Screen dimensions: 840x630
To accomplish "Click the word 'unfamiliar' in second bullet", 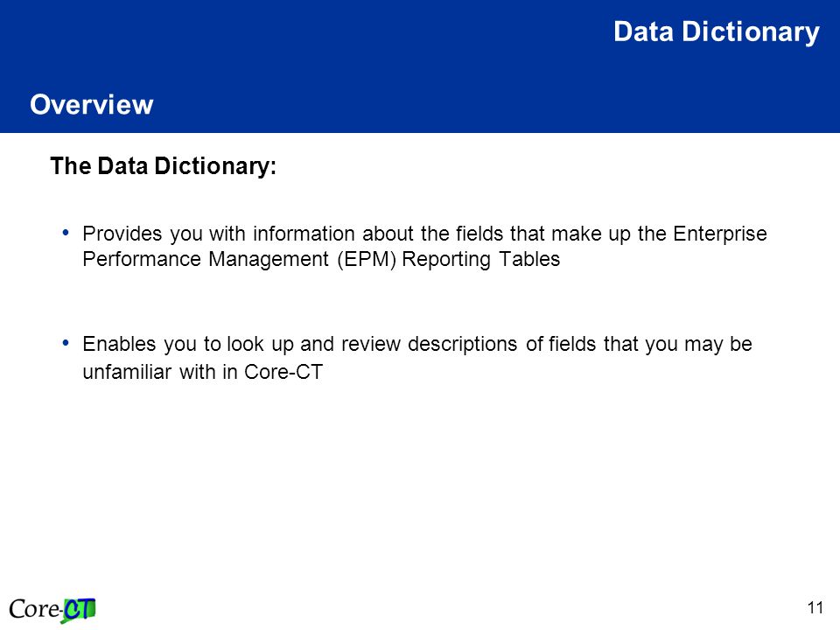I will [127, 372].
